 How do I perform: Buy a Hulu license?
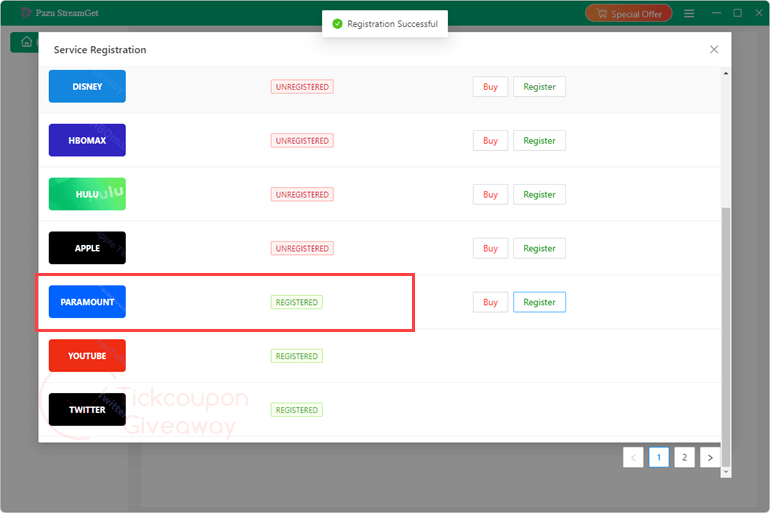[x=490, y=194]
